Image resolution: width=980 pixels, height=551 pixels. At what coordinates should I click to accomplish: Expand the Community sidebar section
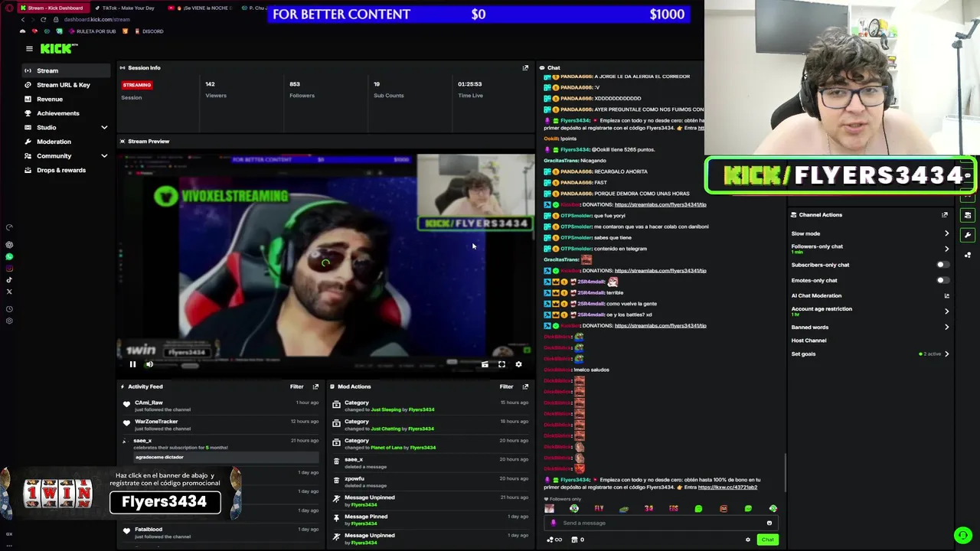coord(104,156)
